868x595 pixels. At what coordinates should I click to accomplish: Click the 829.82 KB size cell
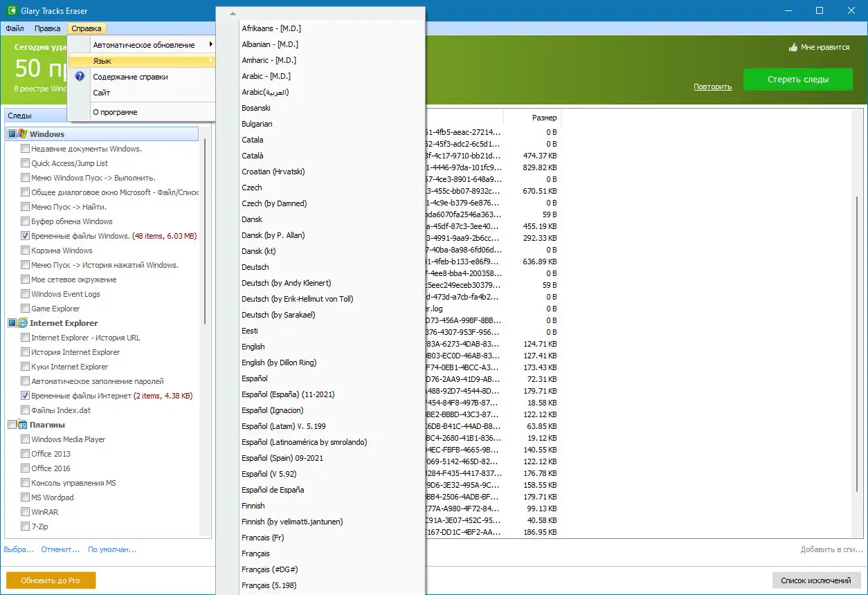click(x=541, y=167)
